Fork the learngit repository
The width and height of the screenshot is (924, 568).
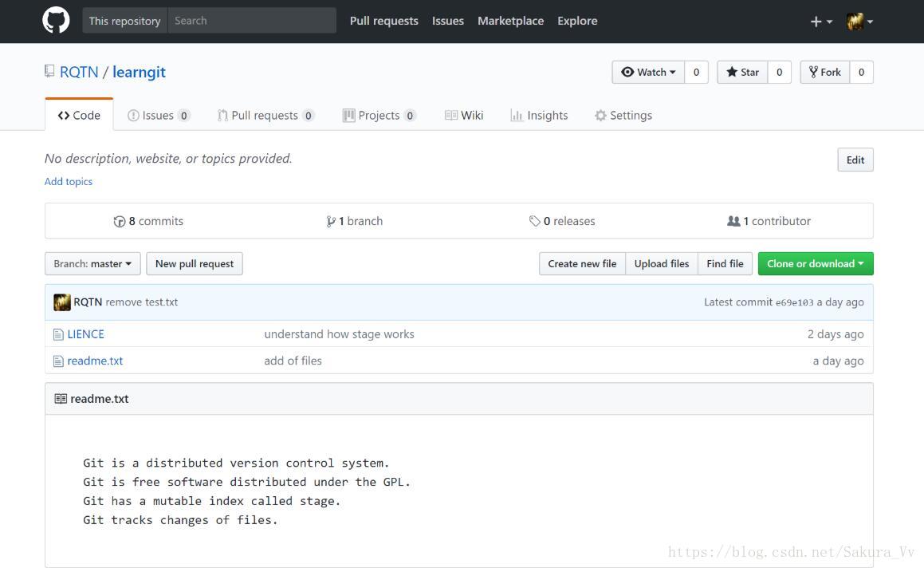click(x=825, y=72)
